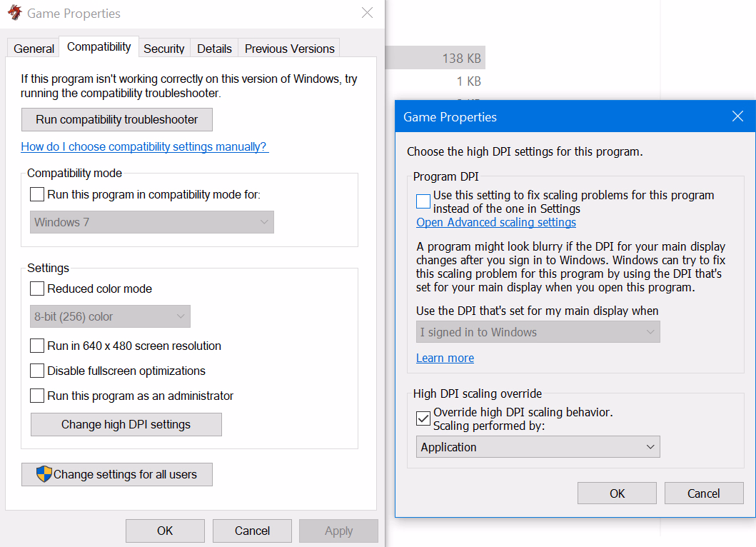756x547 pixels.
Task: Close the Game Properties window
Action: tap(367, 13)
